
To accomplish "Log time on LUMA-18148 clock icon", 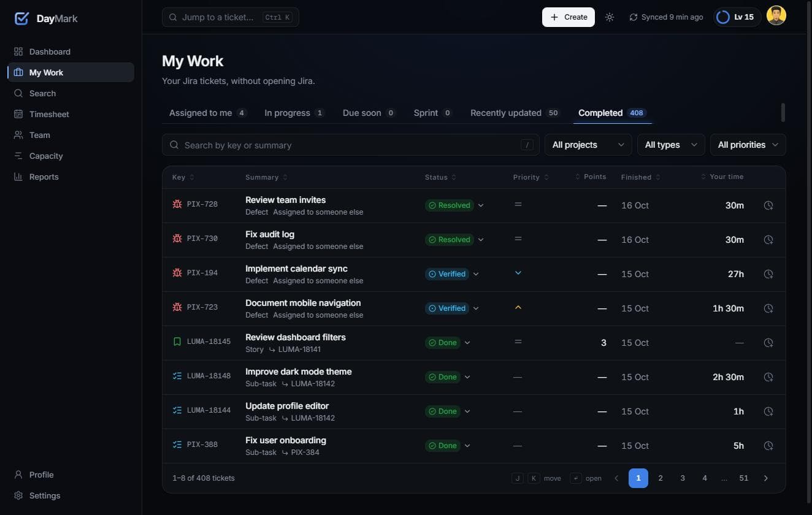I will tap(768, 377).
